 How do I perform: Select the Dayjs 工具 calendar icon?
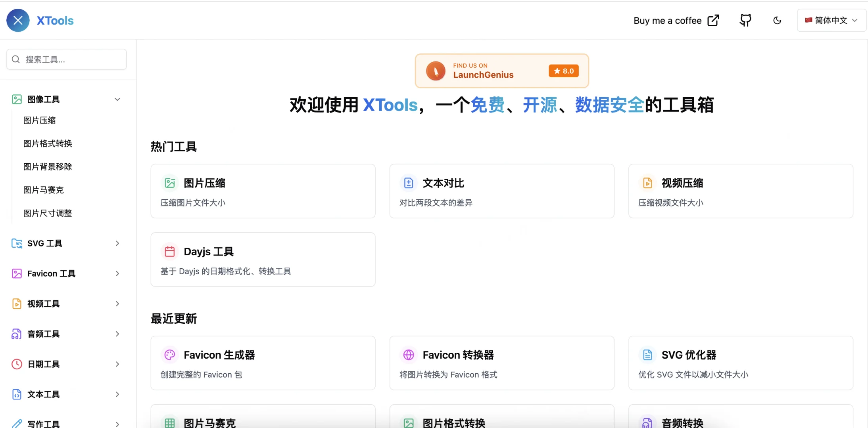tap(170, 251)
